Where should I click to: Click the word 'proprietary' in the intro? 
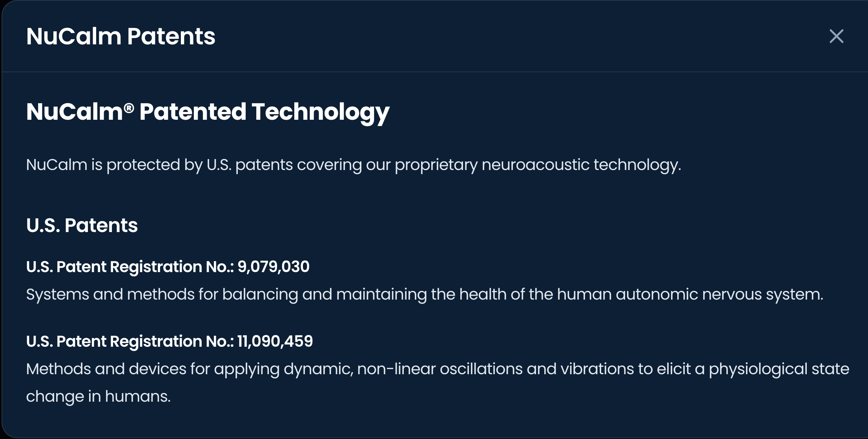(x=436, y=165)
